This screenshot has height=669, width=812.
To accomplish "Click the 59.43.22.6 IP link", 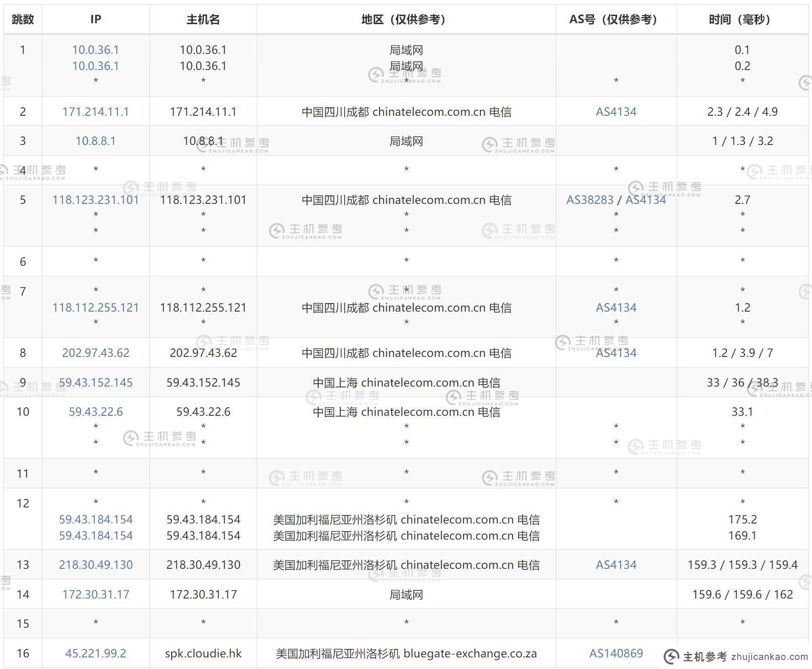I will [x=96, y=412].
